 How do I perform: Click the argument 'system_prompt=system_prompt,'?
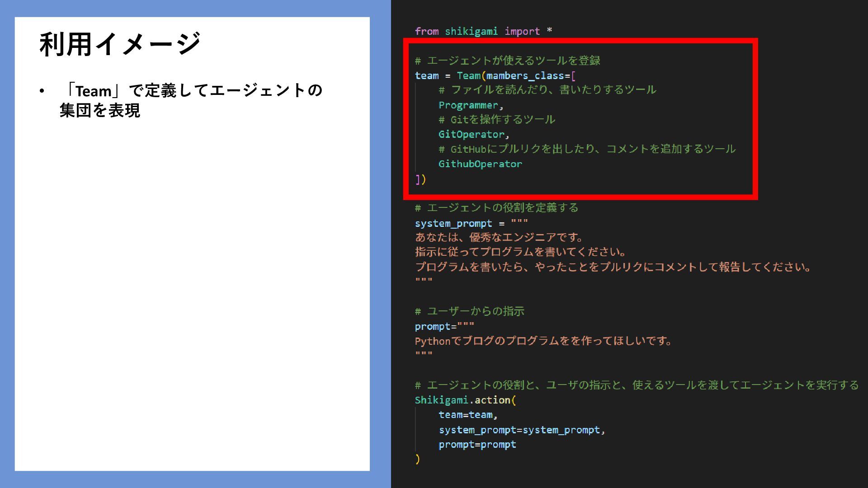click(x=522, y=430)
